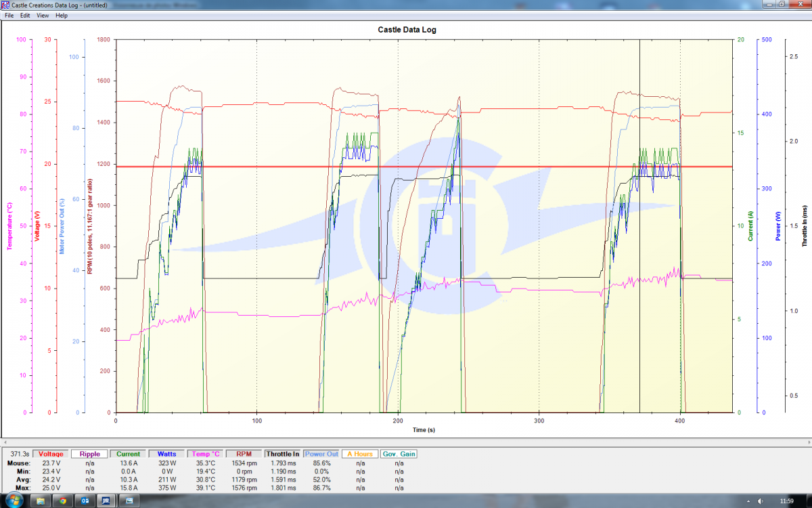Launch Google Chrome from the taskbar
Screen dimensions: 812x508
62,501
